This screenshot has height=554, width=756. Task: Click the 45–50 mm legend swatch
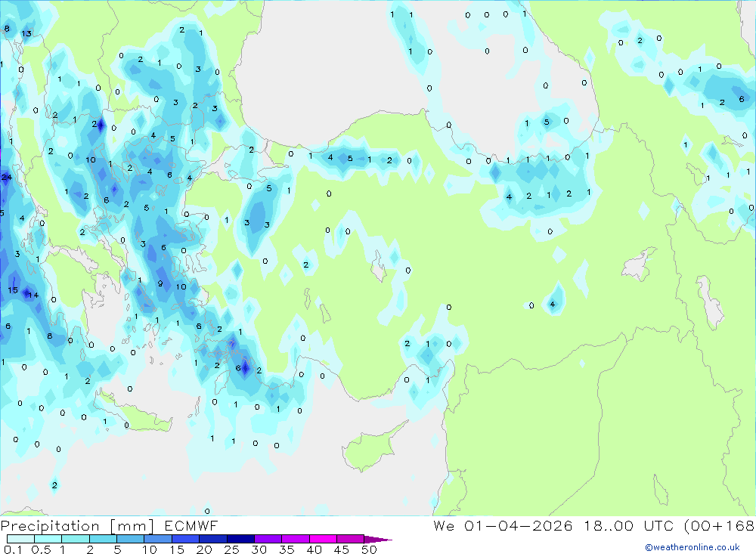click(x=350, y=539)
